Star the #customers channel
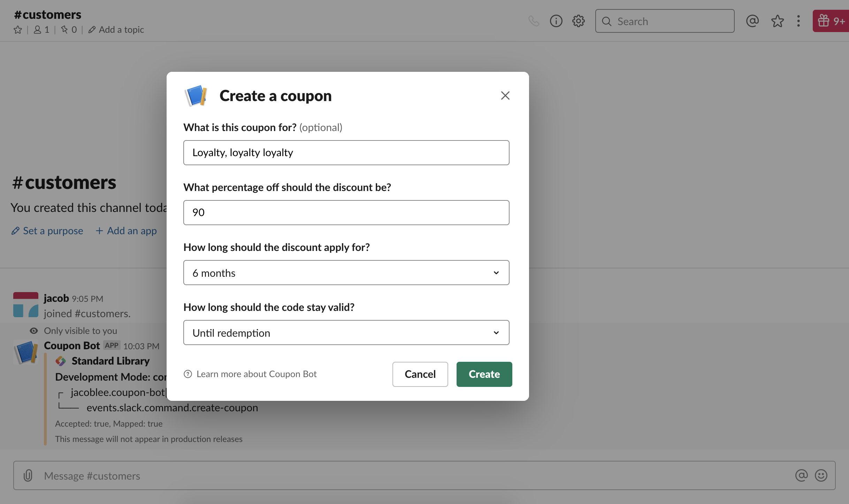The height and width of the screenshot is (504, 849). click(18, 30)
